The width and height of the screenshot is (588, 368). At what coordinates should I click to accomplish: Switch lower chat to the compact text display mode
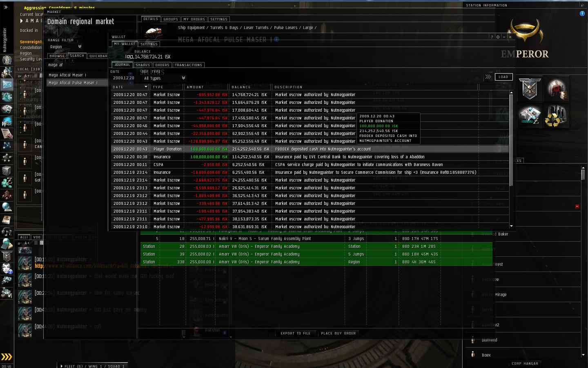pos(36,243)
